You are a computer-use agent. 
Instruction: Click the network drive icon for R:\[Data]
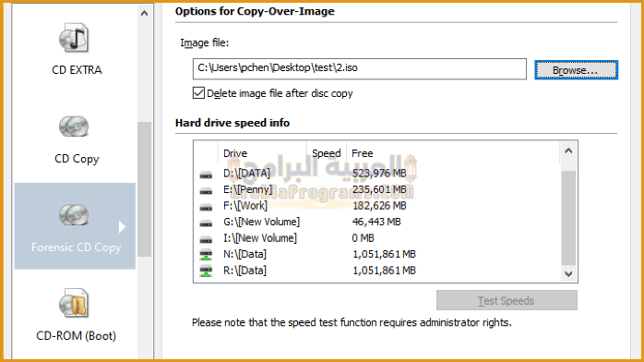[206, 271]
